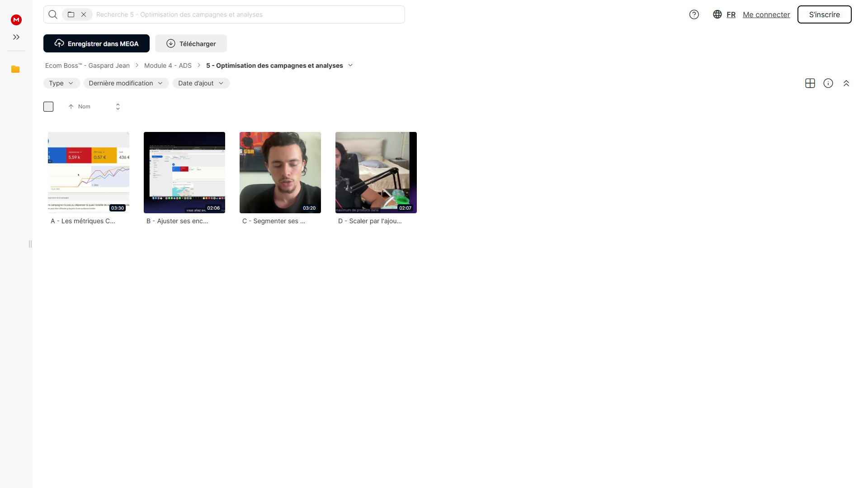Switch to grid view layout icon
This screenshot has width=868, height=488.
coord(810,83)
